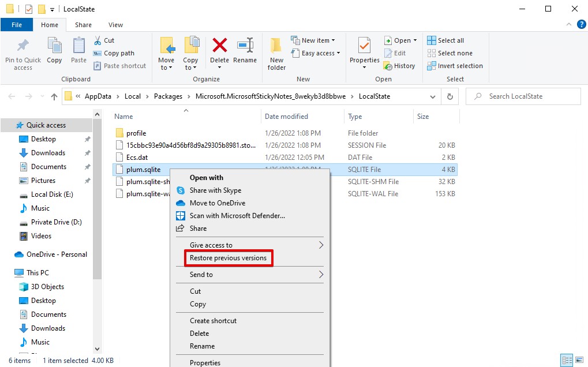Switch to details view in the status bar
This screenshot has width=588, height=367.
pos(567,360)
